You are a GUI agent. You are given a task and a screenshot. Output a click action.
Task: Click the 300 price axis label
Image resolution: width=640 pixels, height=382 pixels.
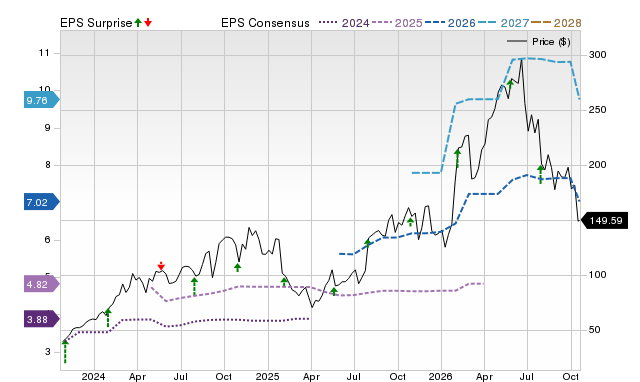click(x=597, y=55)
